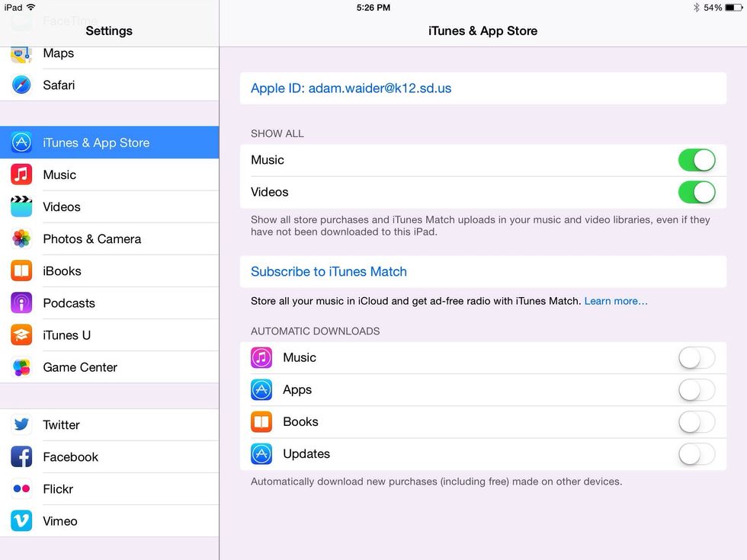Tap the Vimeo icon
Screen dimensions: 747x560
(x=21, y=521)
